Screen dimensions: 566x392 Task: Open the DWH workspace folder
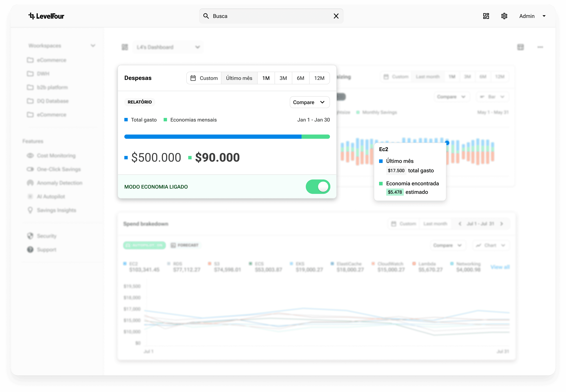tap(38, 74)
